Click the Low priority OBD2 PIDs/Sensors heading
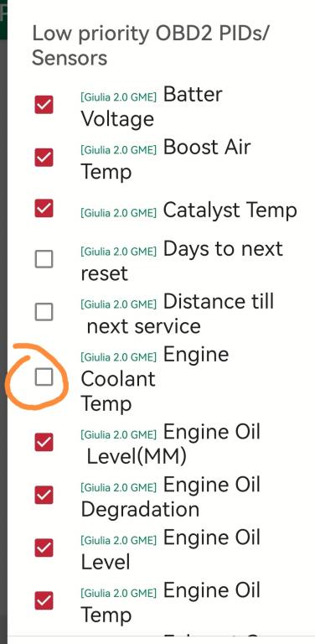Screen dimensions: 315x644 [x=150, y=45]
